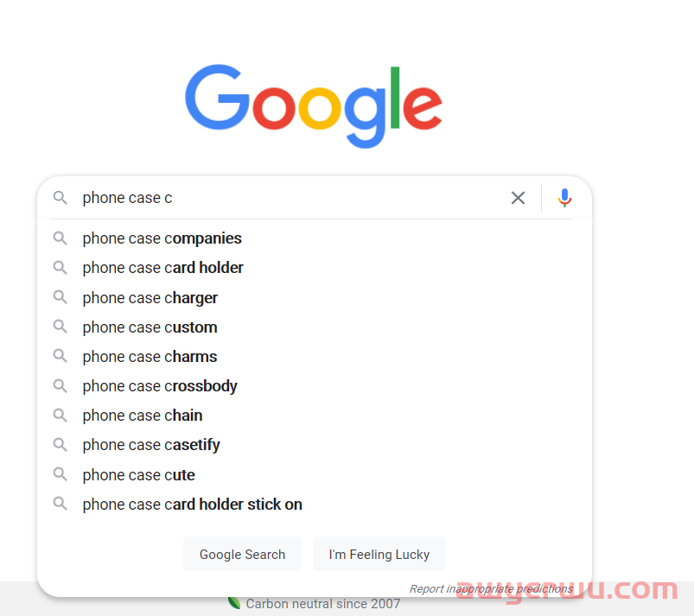Choose the 'phone case charms' suggestion

[315, 357]
